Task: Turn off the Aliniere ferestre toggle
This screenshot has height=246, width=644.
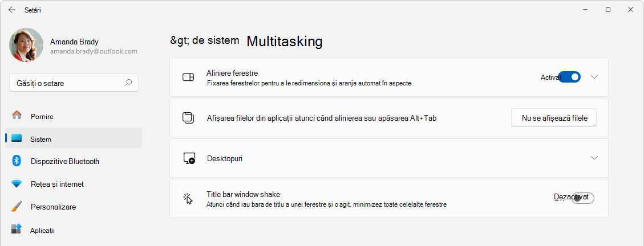Action: 569,77
